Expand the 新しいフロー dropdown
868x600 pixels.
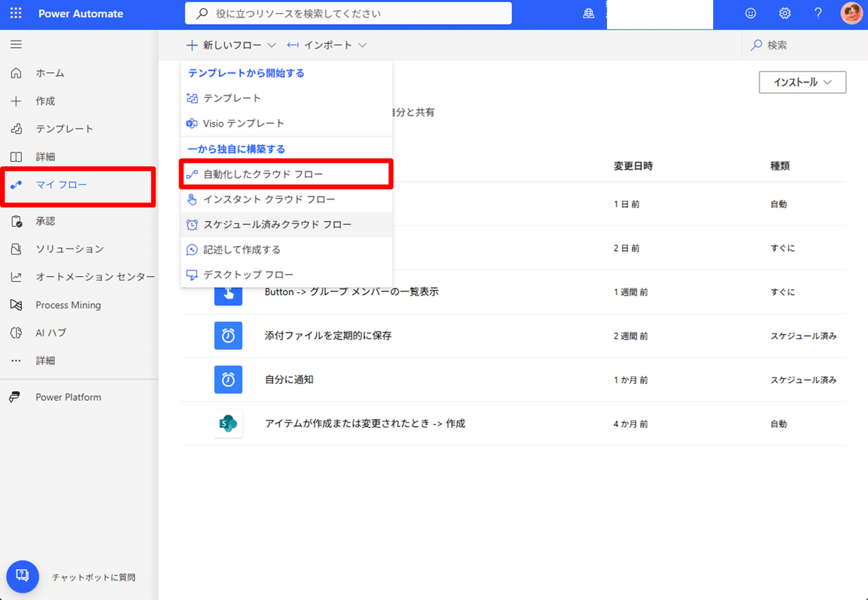point(231,45)
